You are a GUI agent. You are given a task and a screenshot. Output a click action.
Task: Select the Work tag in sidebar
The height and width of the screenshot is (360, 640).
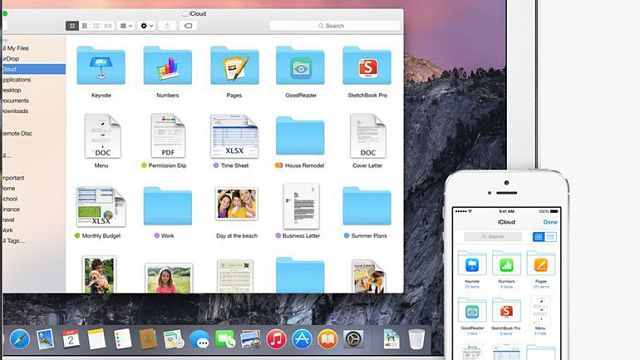click(8, 230)
